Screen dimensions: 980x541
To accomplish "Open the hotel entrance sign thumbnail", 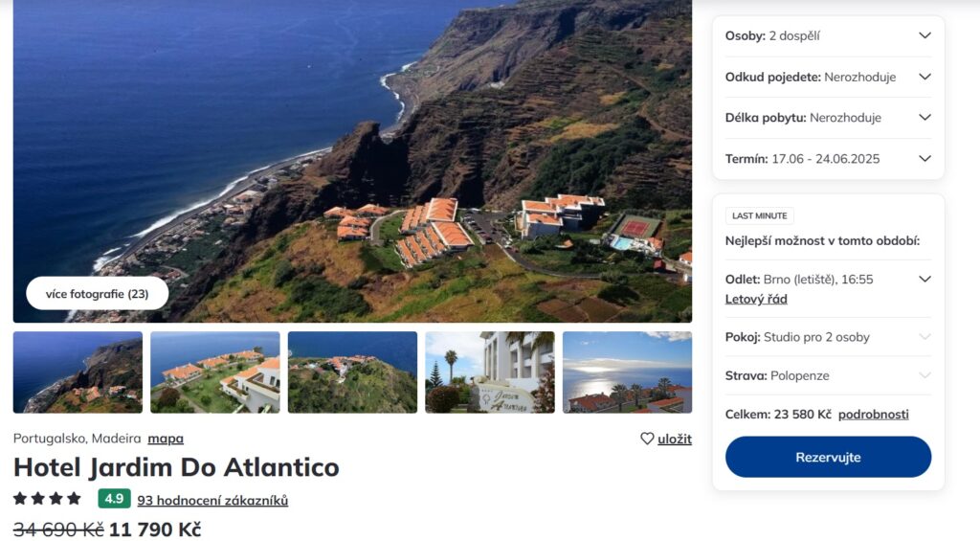I will coord(490,372).
